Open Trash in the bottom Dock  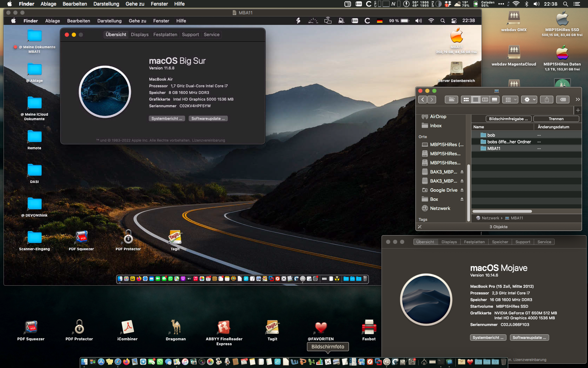coord(504,362)
